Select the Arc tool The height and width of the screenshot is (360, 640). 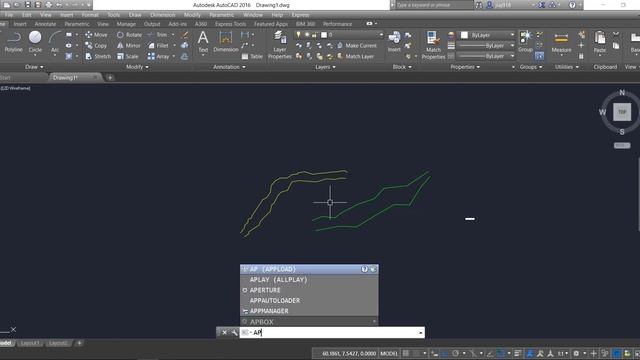pos(55,42)
